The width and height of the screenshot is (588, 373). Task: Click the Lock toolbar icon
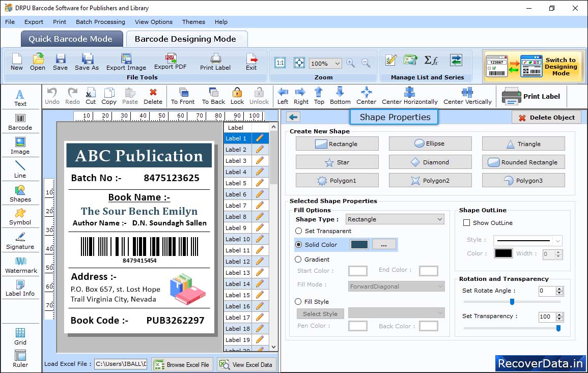237,96
